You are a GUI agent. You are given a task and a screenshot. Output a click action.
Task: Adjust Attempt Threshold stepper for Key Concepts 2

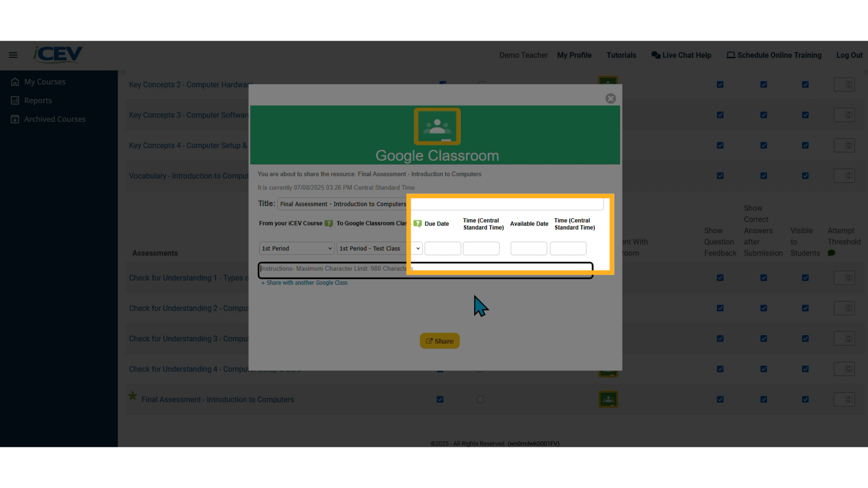844,84
